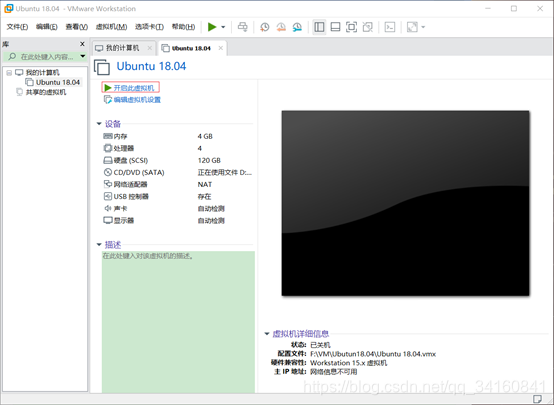Toggle the library sidebar view icon
The width and height of the screenshot is (554, 405).
tap(319, 27)
